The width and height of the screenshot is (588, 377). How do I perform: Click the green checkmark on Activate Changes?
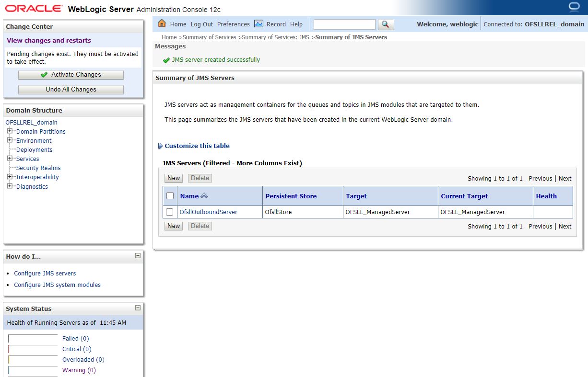pos(44,75)
